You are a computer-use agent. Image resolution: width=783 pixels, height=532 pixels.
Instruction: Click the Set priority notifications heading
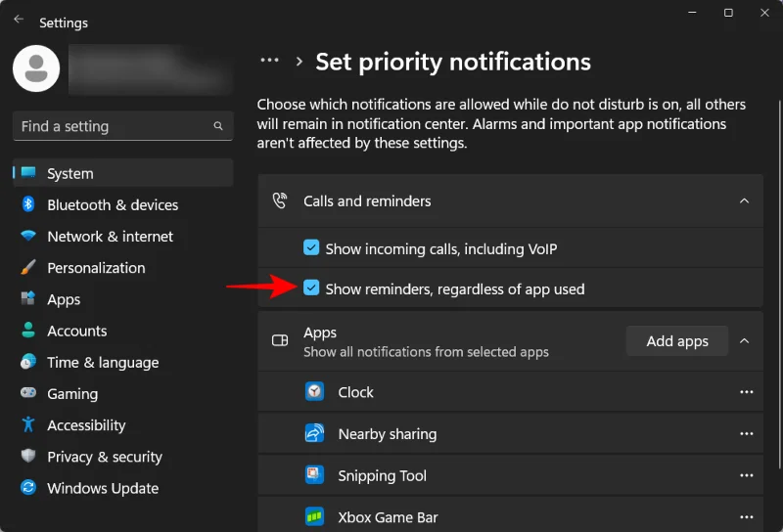pos(453,62)
